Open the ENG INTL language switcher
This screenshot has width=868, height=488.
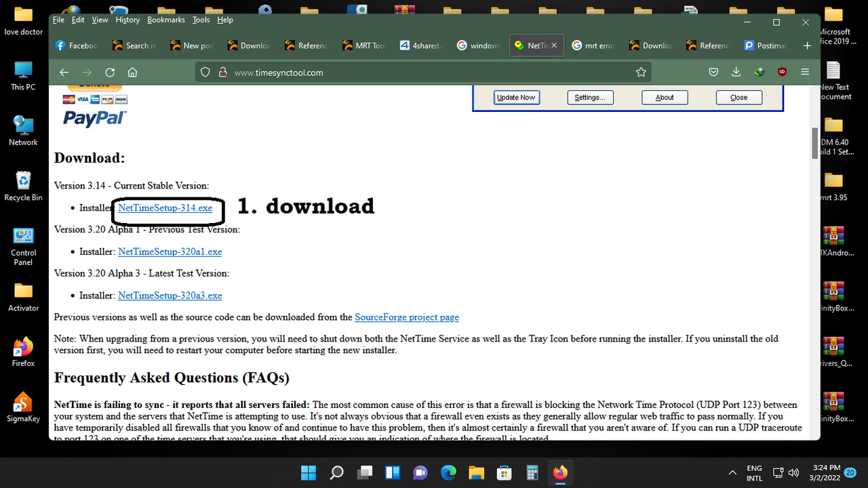coord(754,472)
